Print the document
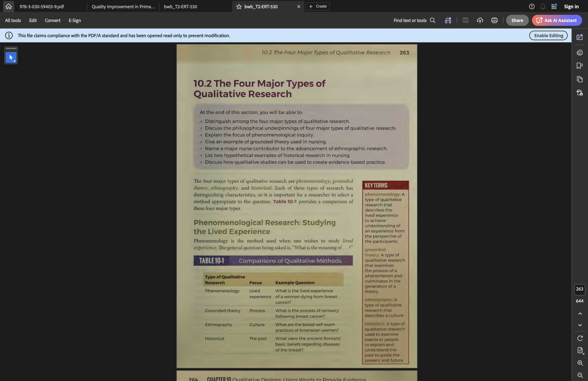The image size is (588, 381). (x=494, y=20)
